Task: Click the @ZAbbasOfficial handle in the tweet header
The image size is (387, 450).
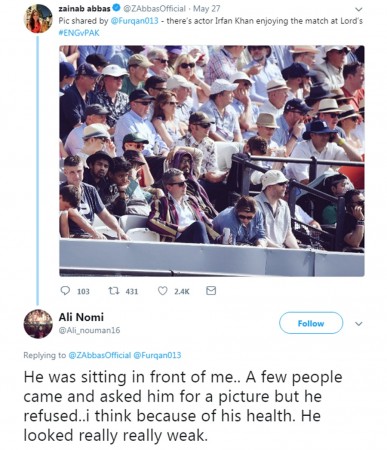Action: click(154, 8)
